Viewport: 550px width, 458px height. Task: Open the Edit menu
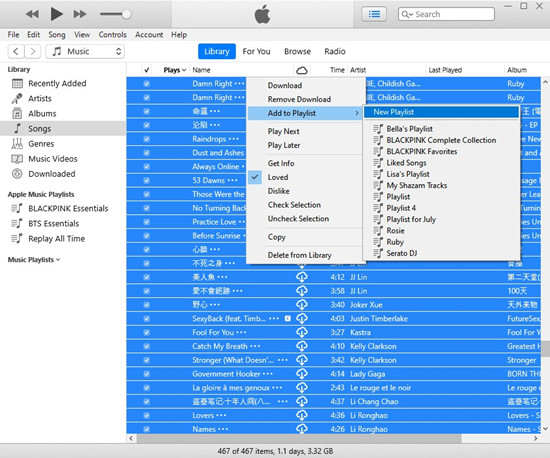click(x=33, y=35)
